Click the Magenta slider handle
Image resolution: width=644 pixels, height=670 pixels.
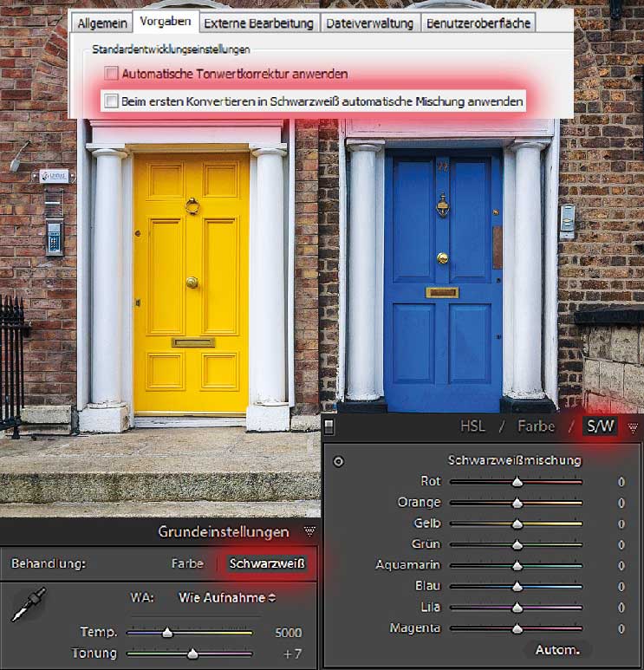click(517, 628)
